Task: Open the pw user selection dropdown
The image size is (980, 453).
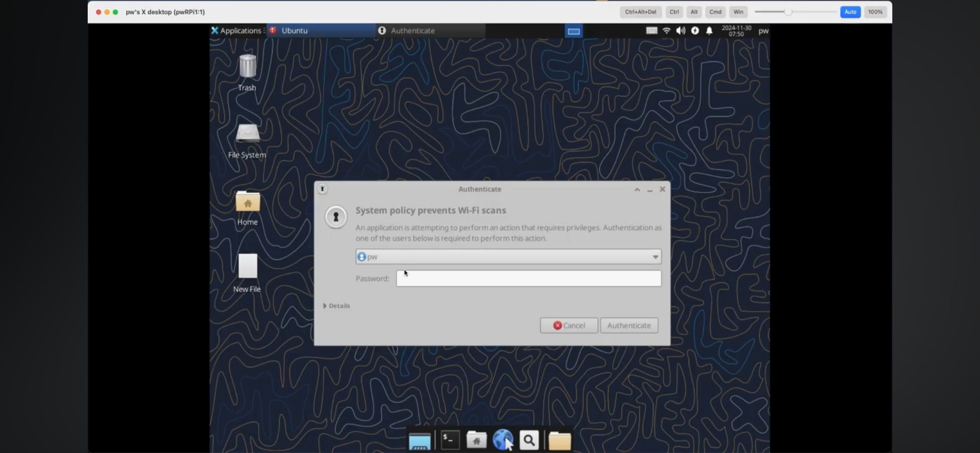Action: (508, 256)
